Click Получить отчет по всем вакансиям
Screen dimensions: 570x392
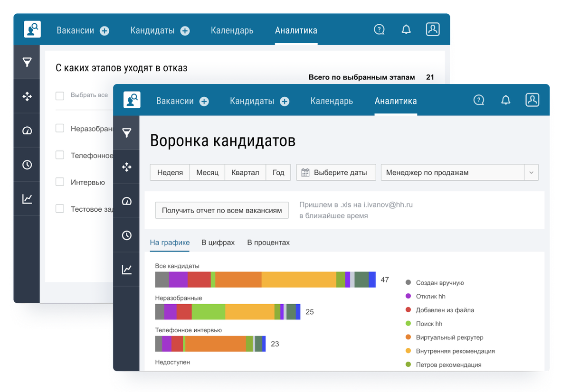[x=222, y=210]
